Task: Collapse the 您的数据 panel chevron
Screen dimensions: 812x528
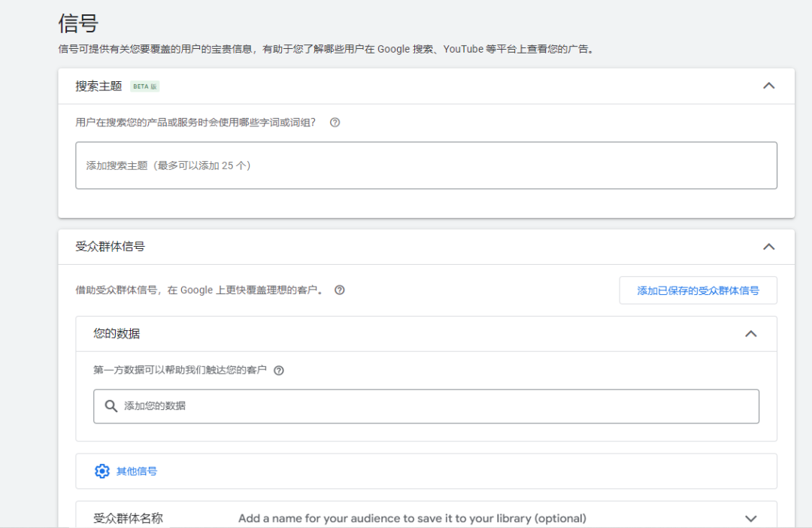Action: (x=751, y=334)
